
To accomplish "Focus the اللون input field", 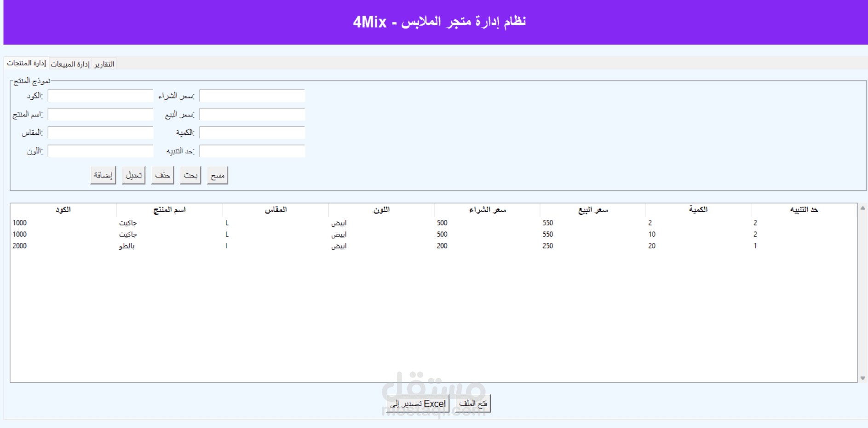I will [100, 151].
